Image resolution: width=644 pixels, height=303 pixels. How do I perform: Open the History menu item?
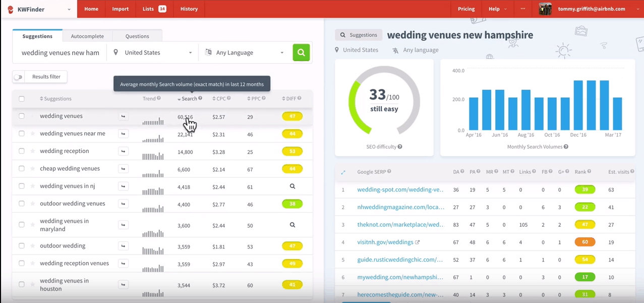(189, 9)
